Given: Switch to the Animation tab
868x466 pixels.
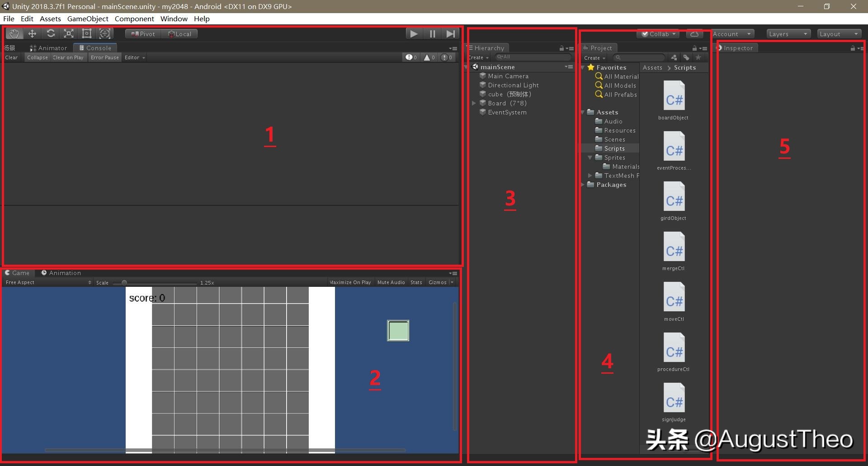Looking at the screenshot, I should click(x=61, y=273).
